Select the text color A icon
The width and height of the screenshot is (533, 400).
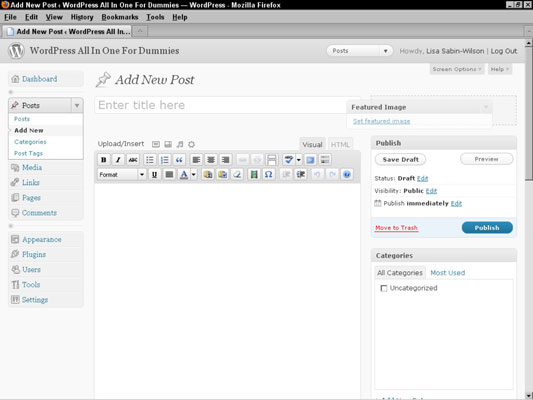coord(184,175)
